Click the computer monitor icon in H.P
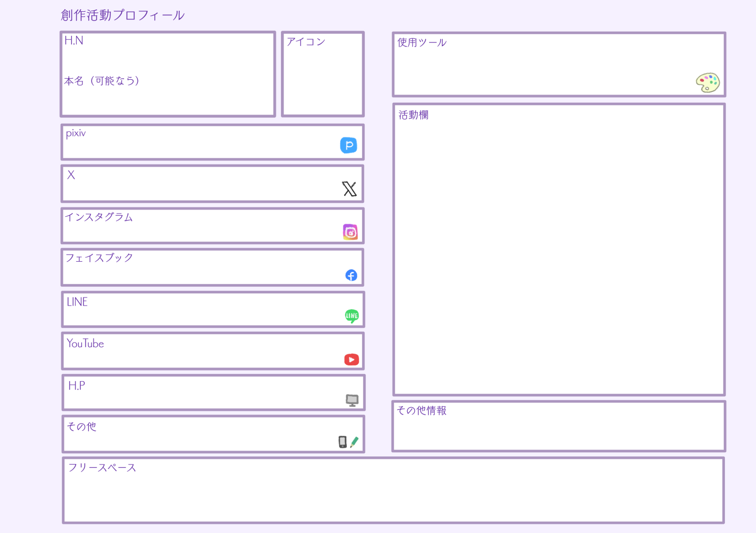Image resolution: width=756 pixels, height=533 pixels. [x=352, y=400]
